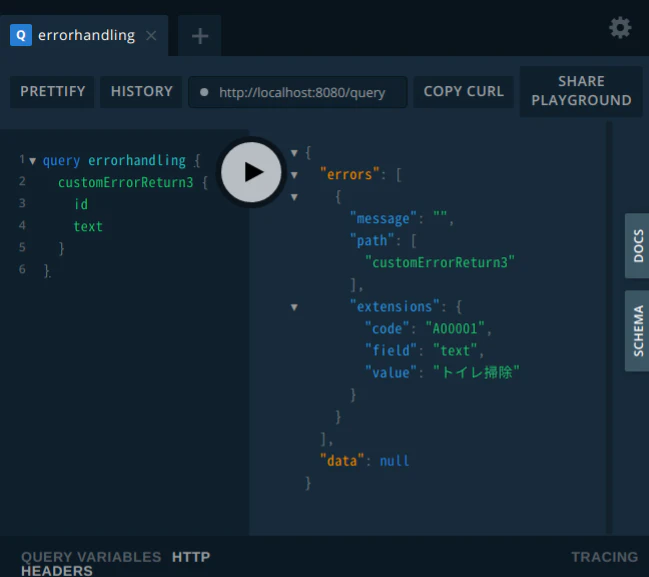Screen dimensions: 649x577
Task: Click the null value in the response
Action: tap(394, 461)
